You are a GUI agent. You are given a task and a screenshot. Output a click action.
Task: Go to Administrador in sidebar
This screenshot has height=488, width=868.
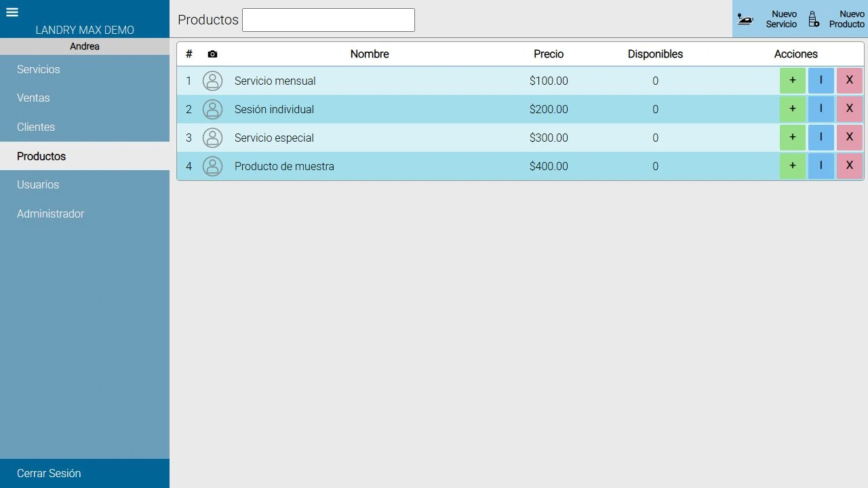pos(85,214)
